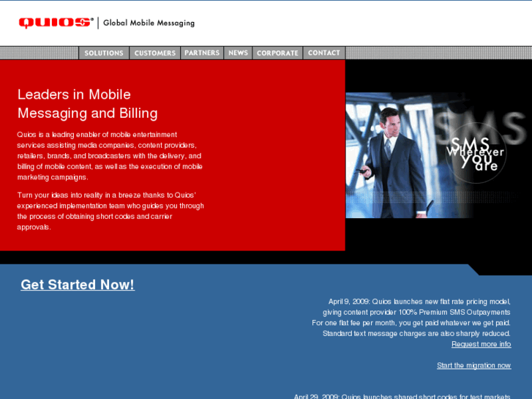Open the Customers menu item
This screenshot has height=399, width=532.
[x=154, y=53]
